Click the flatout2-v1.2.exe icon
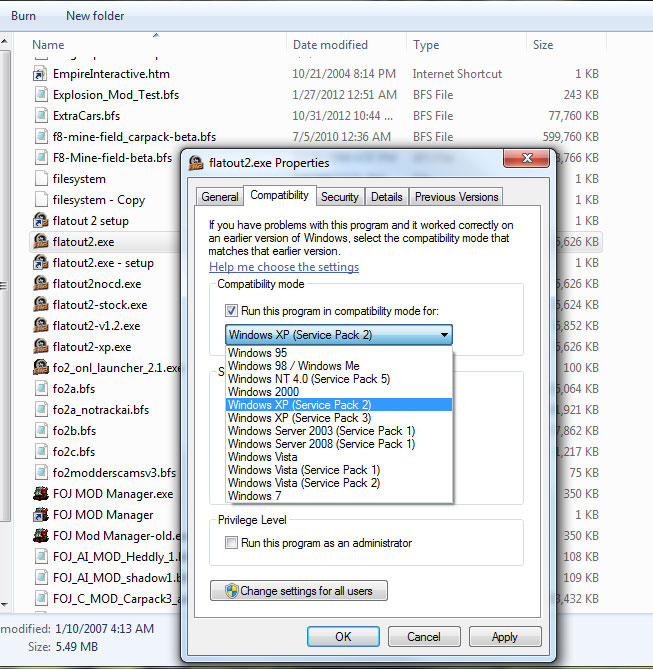Screen dimensions: 653x669 pos(41,326)
